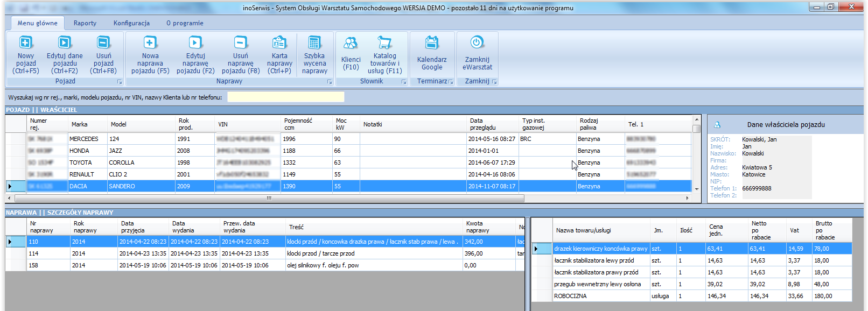Screen dimensions: 868x311
Task: Click Edytuj naprawę pojazdu icon
Action: coord(195,43)
